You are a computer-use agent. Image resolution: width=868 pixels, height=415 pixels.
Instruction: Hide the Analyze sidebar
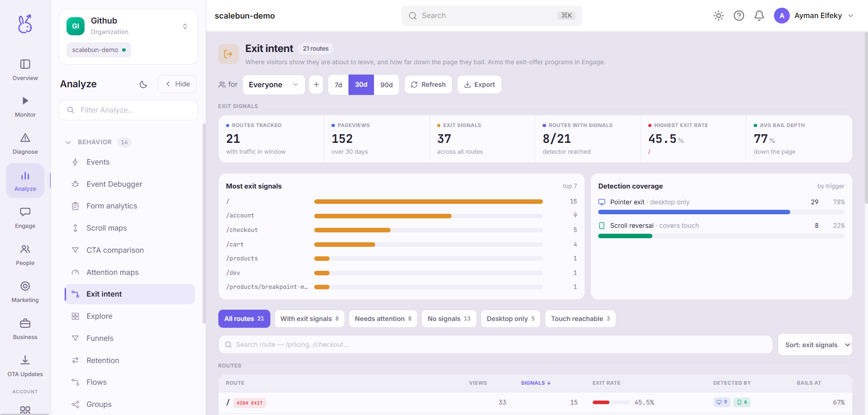177,84
